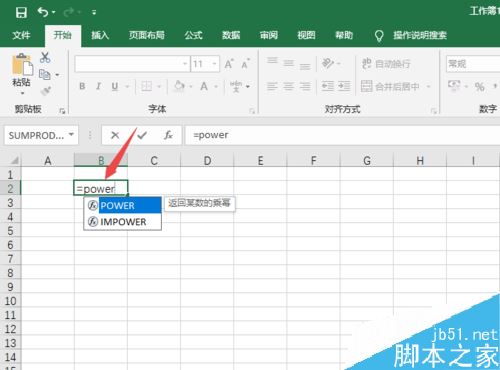Open the font size 11 dropdown
The width and height of the screenshot is (500, 370).
tap(214, 64)
